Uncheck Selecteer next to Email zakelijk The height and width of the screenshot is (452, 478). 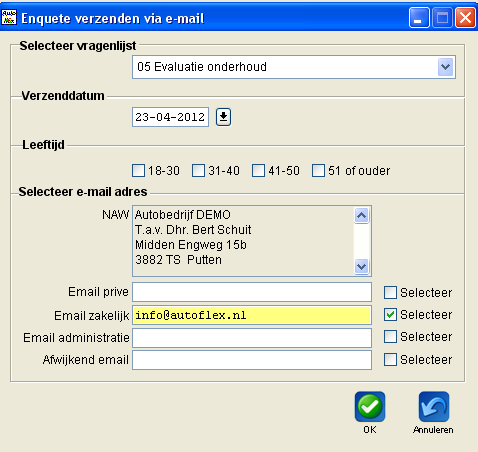point(390,315)
